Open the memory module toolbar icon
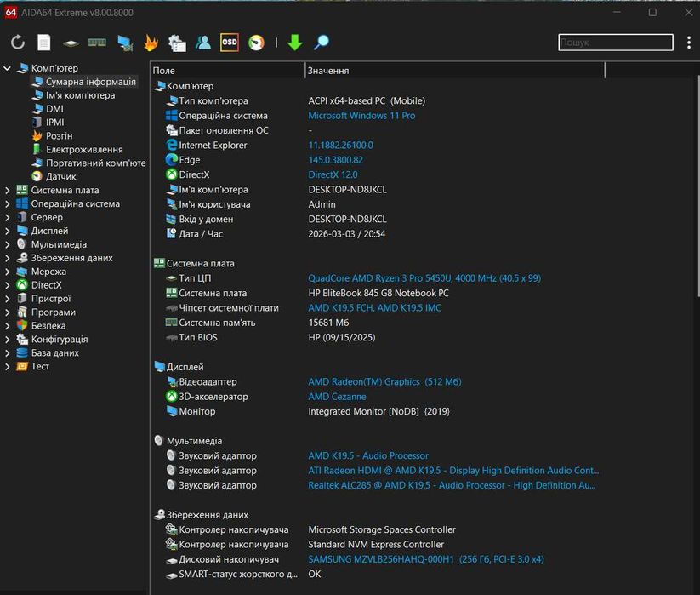The height and width of the screenshot is (595, 700). 97,43
